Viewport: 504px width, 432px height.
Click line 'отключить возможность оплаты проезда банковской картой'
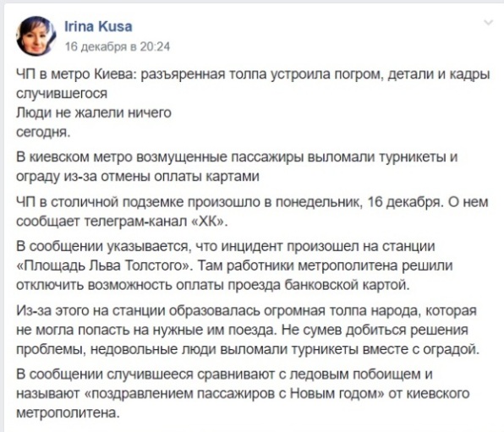coord(213,285)
